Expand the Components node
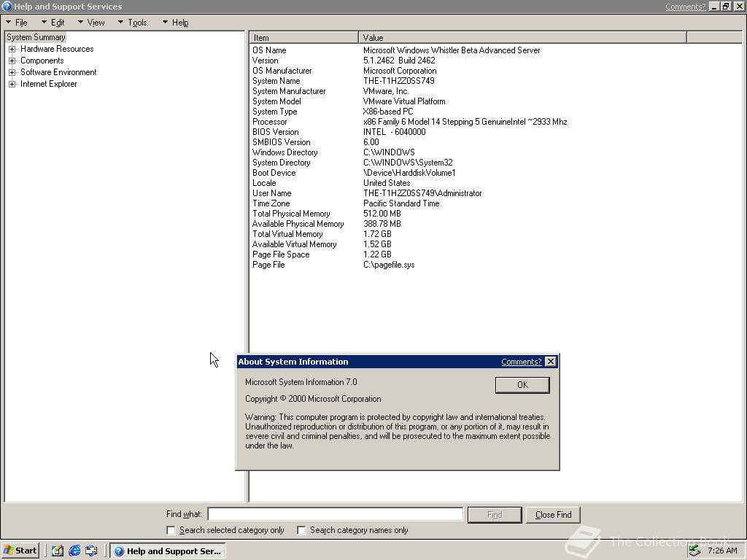Viewport: 747px width, 560px height. (12, 61)
